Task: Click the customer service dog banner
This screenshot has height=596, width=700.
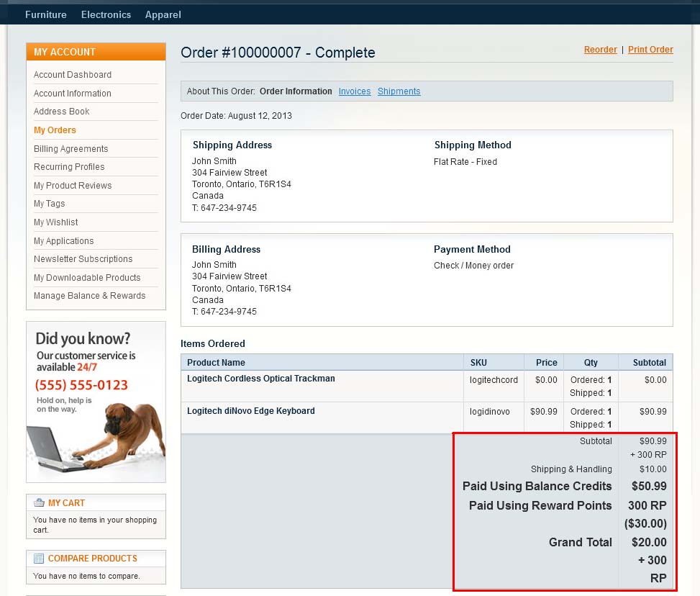Action: (x=96, y=402)
